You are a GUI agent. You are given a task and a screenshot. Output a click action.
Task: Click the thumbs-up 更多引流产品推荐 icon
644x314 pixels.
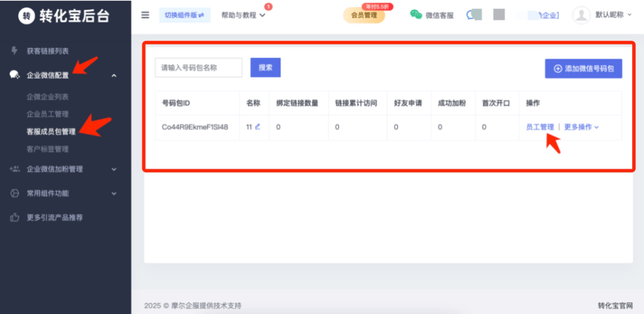point(15,217)
